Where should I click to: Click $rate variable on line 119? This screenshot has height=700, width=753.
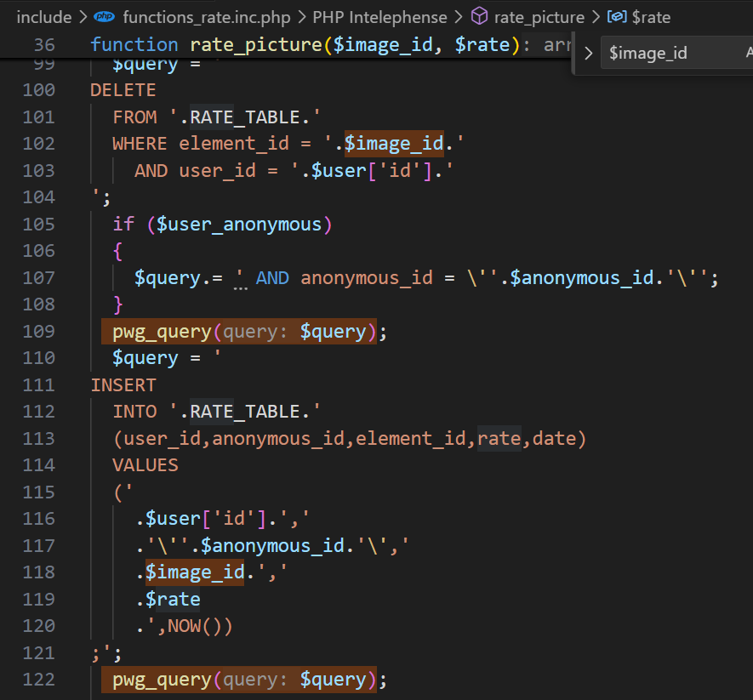(x=173, y=599)
